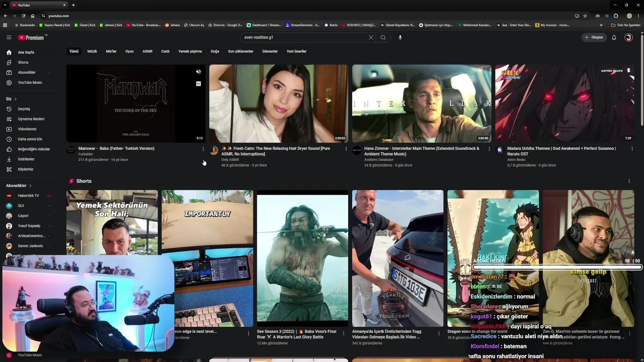The height and width of the screenshot is (362, 644).
Task: Show hidden bookmarks overflow chevron
Action: coord(601,25)
